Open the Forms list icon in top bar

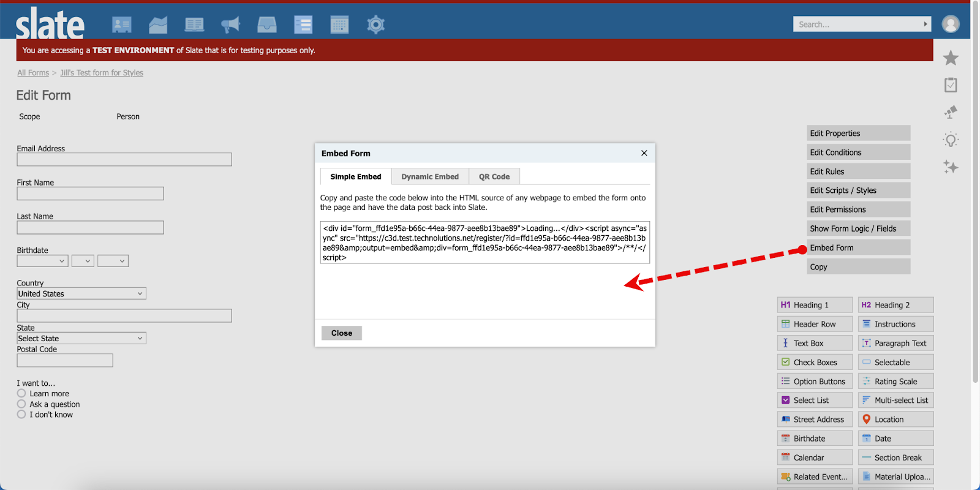coord(303,24)
